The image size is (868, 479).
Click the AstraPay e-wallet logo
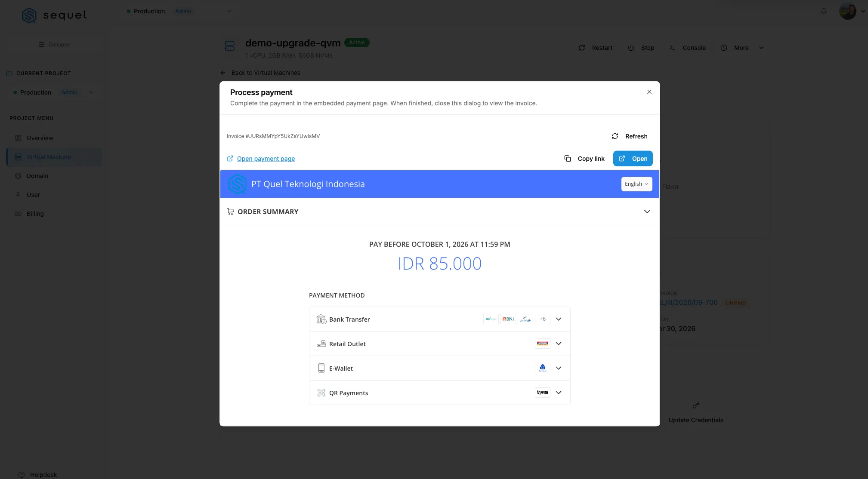[543, 368]
